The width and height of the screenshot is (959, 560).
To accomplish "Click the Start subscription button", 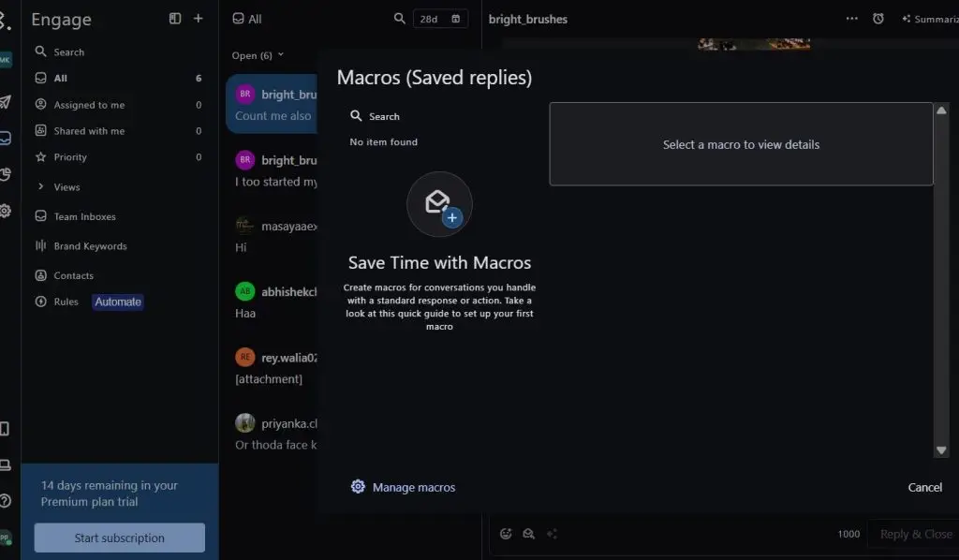I will [119, 538].
